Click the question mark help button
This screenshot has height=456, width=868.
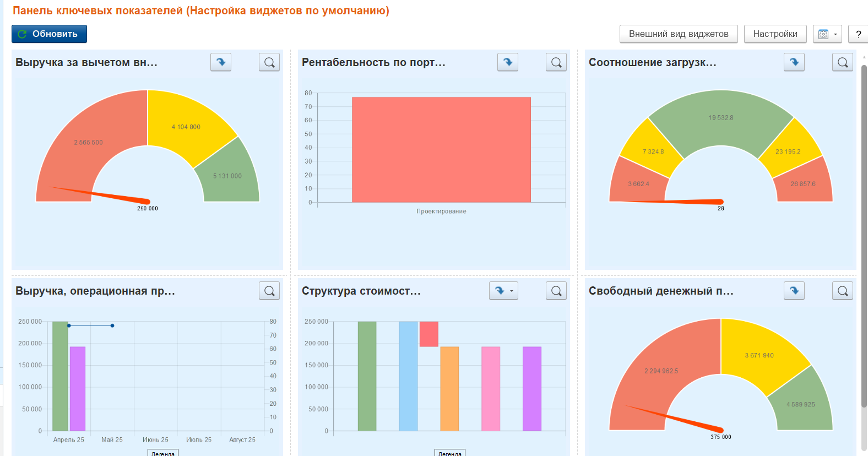858,34
